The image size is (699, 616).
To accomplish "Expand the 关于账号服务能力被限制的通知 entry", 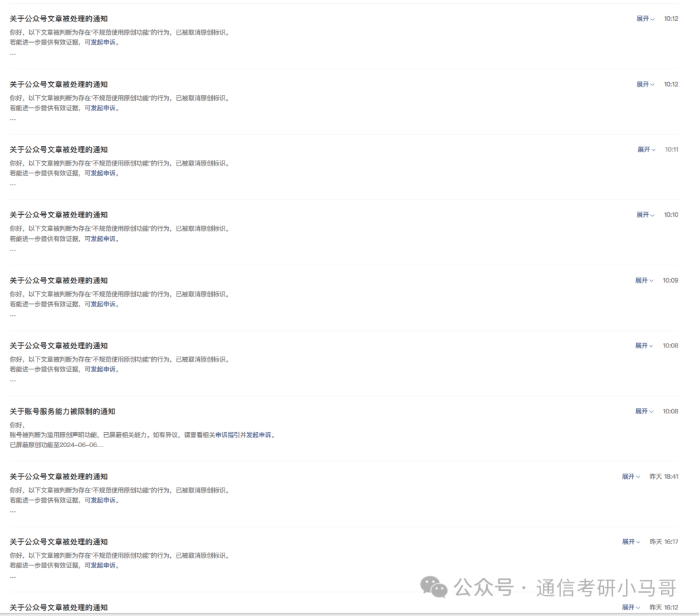I will (643, 411).
